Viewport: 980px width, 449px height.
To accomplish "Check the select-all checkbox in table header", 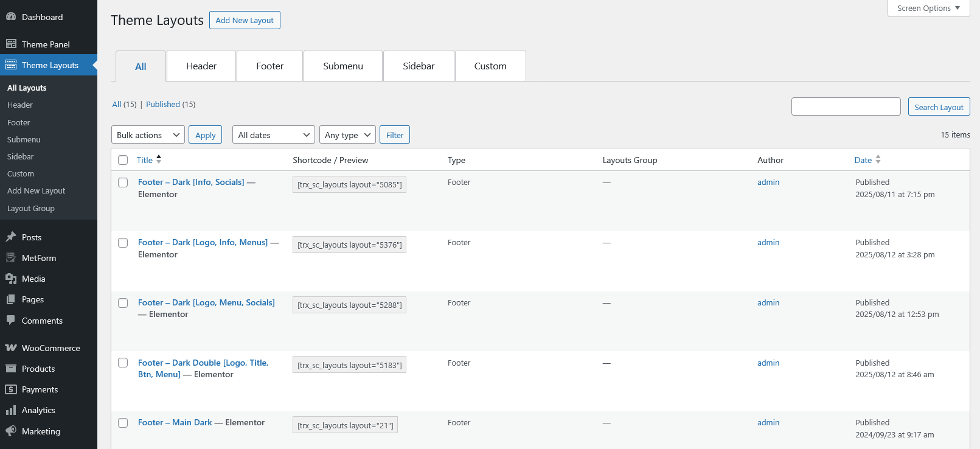I will (123, 160).
